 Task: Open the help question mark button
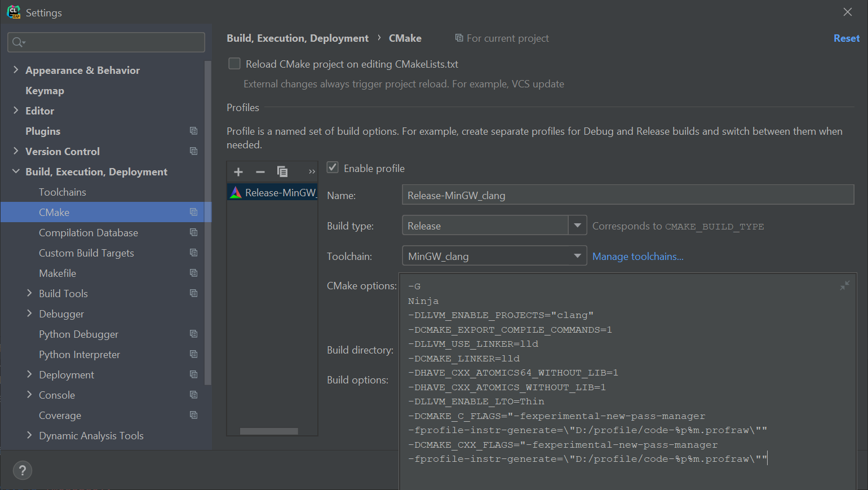(23, 470)
